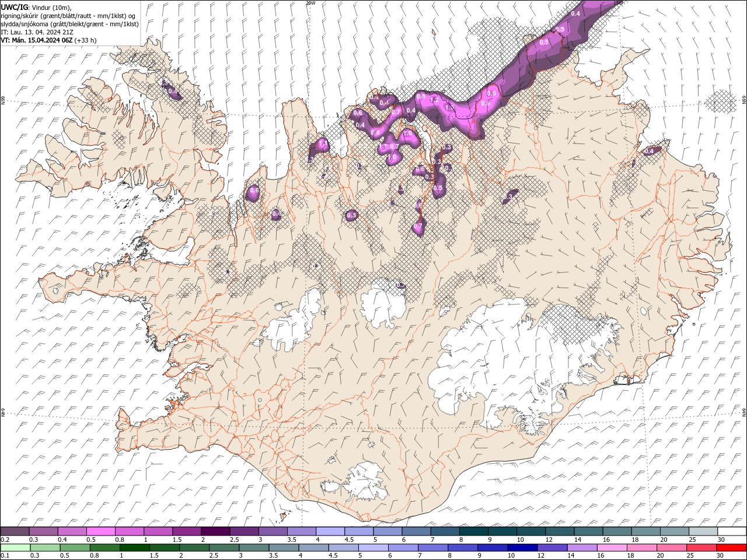Click the 30 white swatch in the upper legend row

point(732,531)
